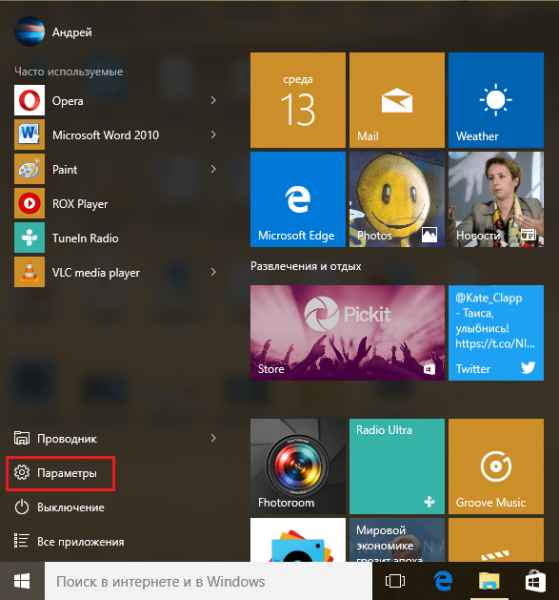Open Параметры settings
The width and height of the screenshot is (559, 600).
(60, 473)
